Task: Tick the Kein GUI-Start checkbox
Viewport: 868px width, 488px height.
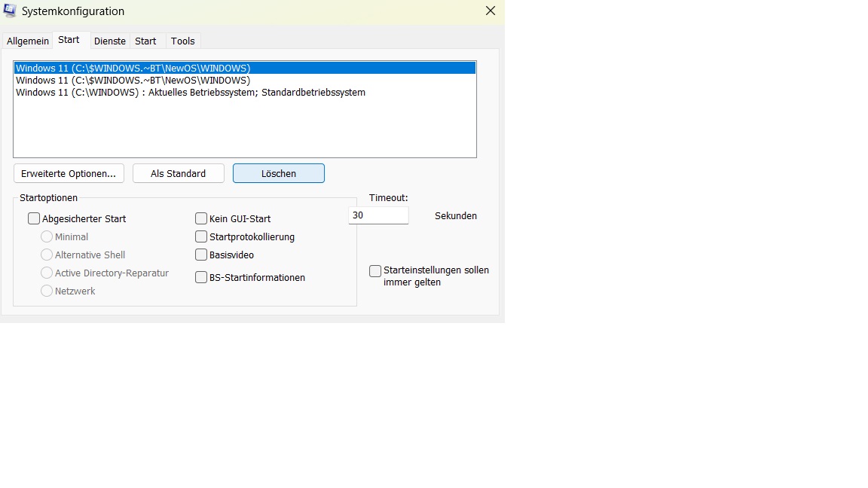Action: [201, 218]
